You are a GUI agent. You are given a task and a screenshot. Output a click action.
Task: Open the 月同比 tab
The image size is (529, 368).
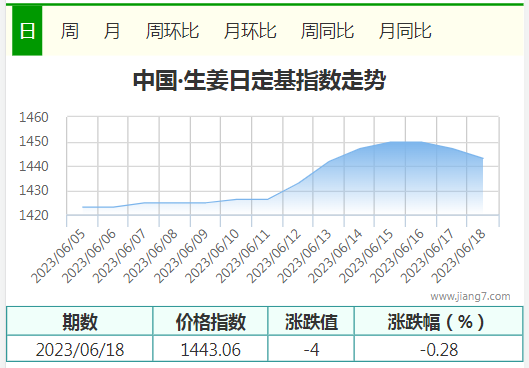coord(405,31)
